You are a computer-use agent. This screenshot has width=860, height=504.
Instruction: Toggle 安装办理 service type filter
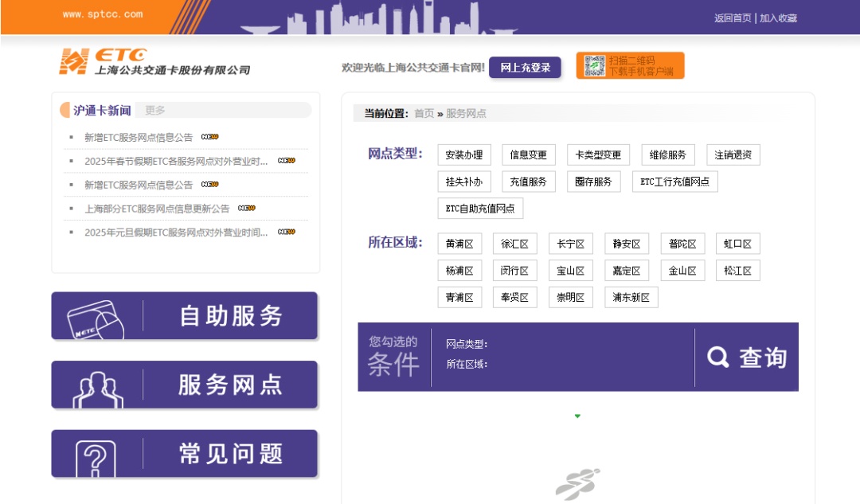(x=464, y=155)
